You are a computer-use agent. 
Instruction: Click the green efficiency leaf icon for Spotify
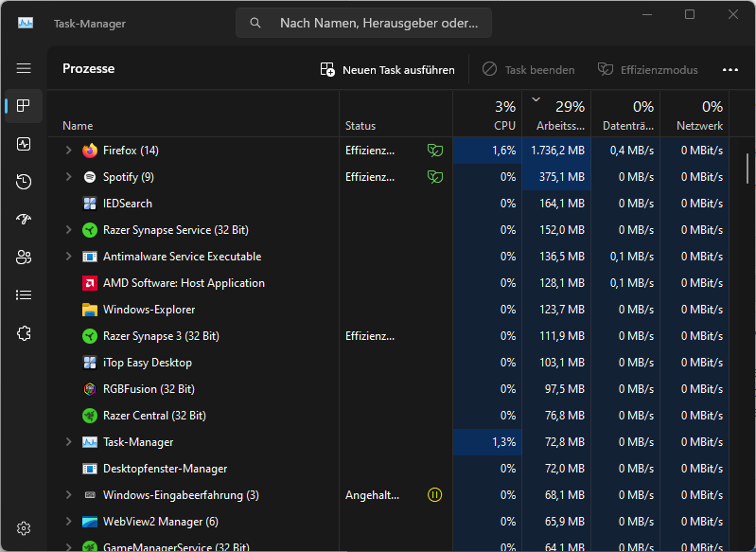(x=435, y=177)
